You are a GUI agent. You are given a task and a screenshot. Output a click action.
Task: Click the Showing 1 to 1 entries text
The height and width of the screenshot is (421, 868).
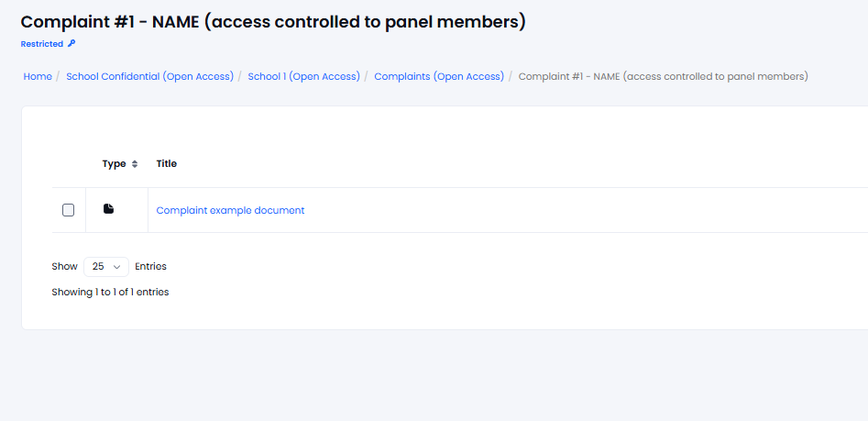pos(110,292)
